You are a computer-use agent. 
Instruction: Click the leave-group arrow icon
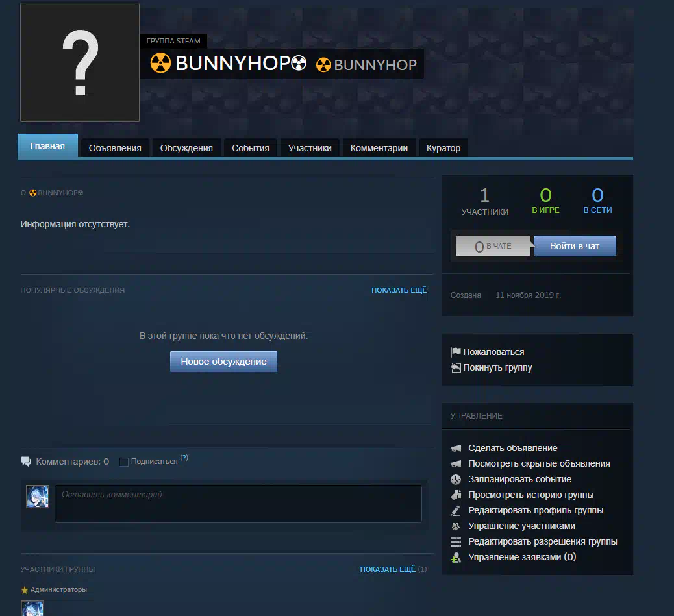click(x=455, y=367)
